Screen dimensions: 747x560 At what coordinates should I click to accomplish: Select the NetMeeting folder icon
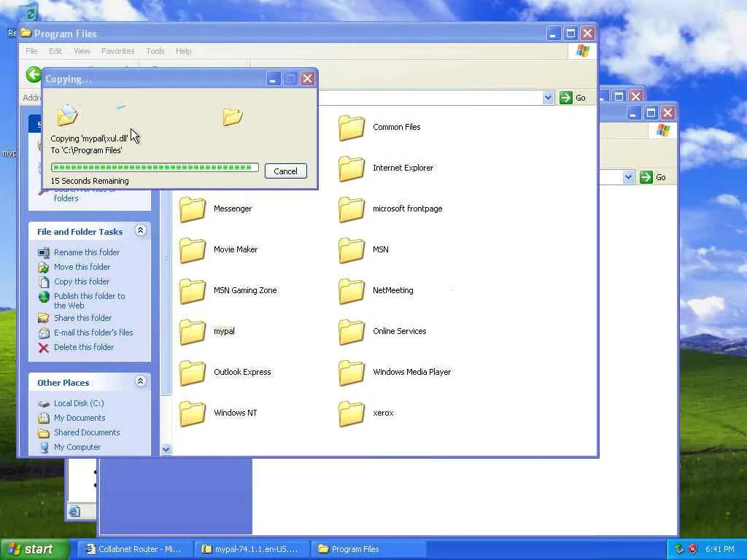[x=352, y=291]
